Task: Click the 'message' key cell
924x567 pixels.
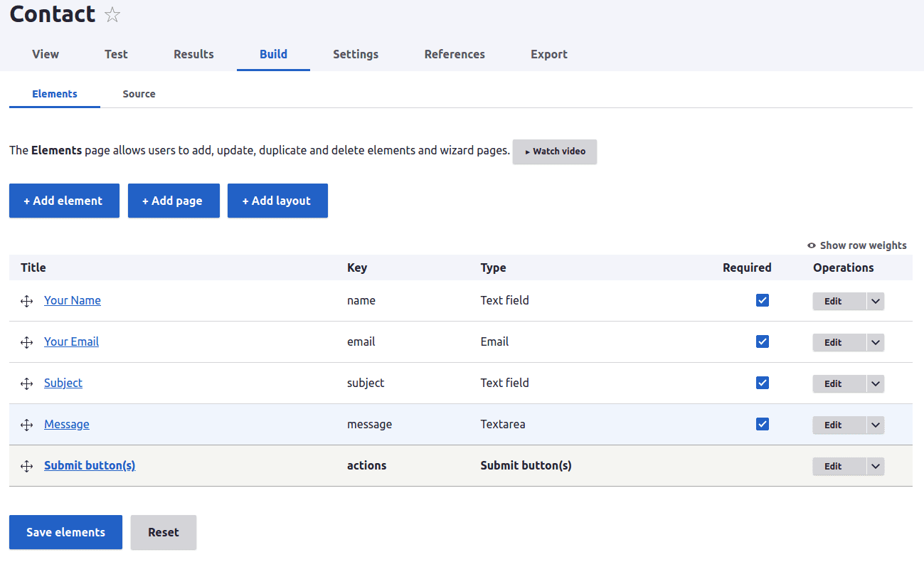Action: click(x=370, y=424)
